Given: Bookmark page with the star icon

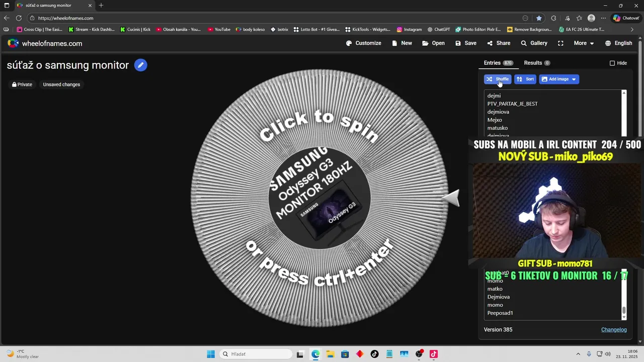Looking at the screenshot, I should 539,18.
